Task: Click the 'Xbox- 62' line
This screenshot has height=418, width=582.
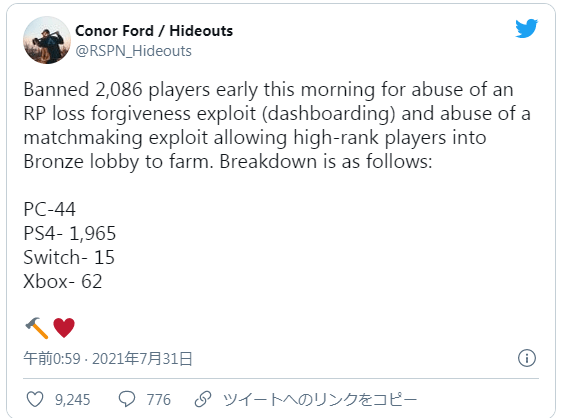Action: click(63, 281)
